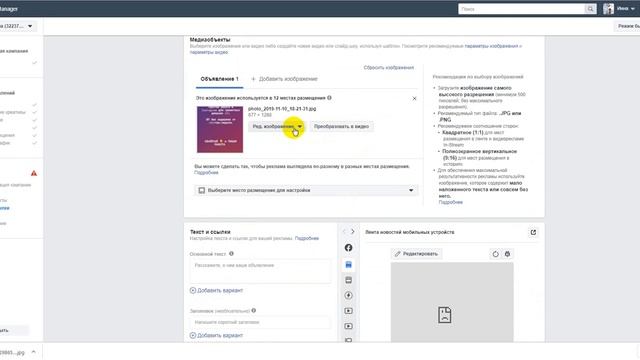640x360 pixels.
Task: Click info icon beside Заголовок field
Action: [254, 311]
